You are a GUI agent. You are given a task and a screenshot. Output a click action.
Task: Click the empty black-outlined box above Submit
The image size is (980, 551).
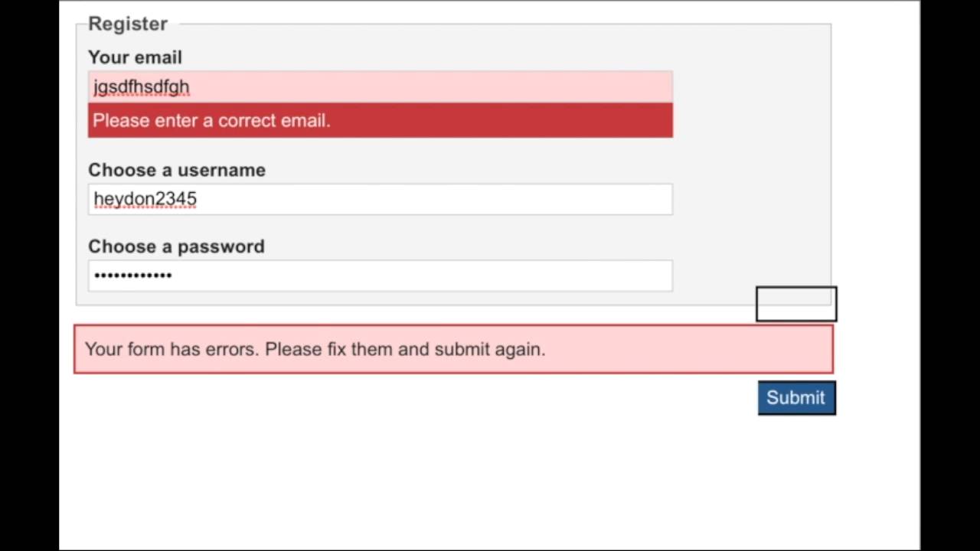coord(796,304)
